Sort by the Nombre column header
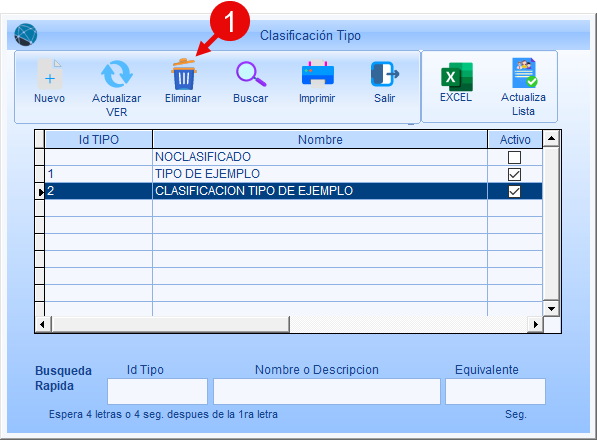The width and height of the screenshot is (597, 440). [x=320, y=139]
